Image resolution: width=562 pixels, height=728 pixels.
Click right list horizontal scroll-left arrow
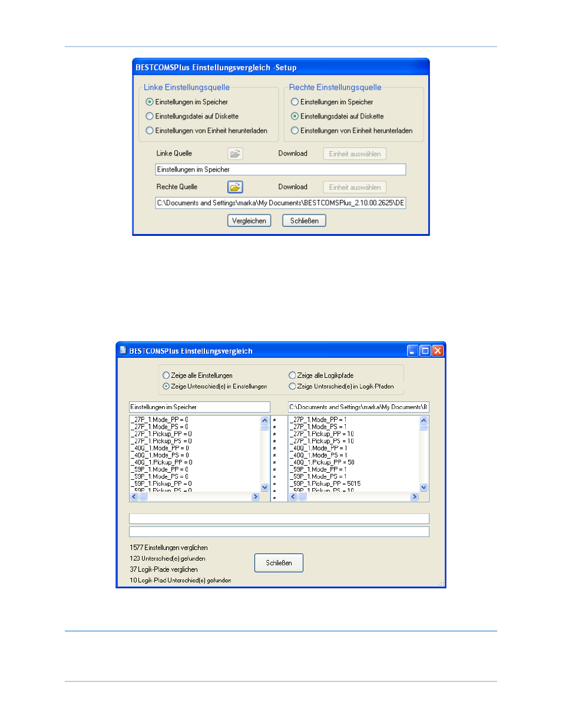(293, 497)
